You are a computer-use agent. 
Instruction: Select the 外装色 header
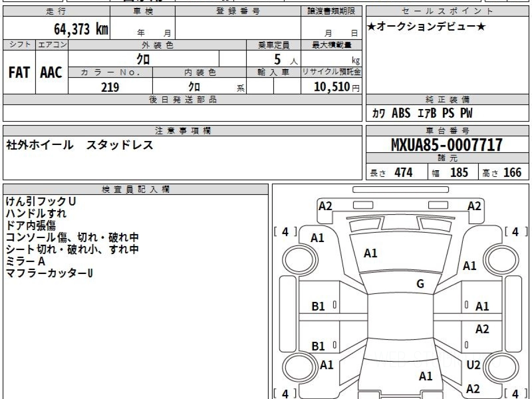tap(157, 45)
